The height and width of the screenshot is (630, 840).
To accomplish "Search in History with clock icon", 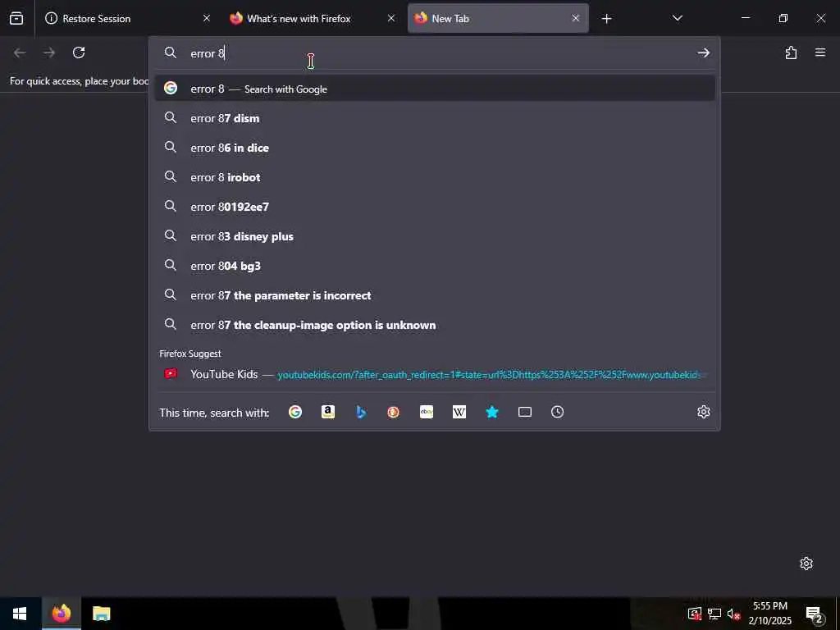I will (557, 412).
